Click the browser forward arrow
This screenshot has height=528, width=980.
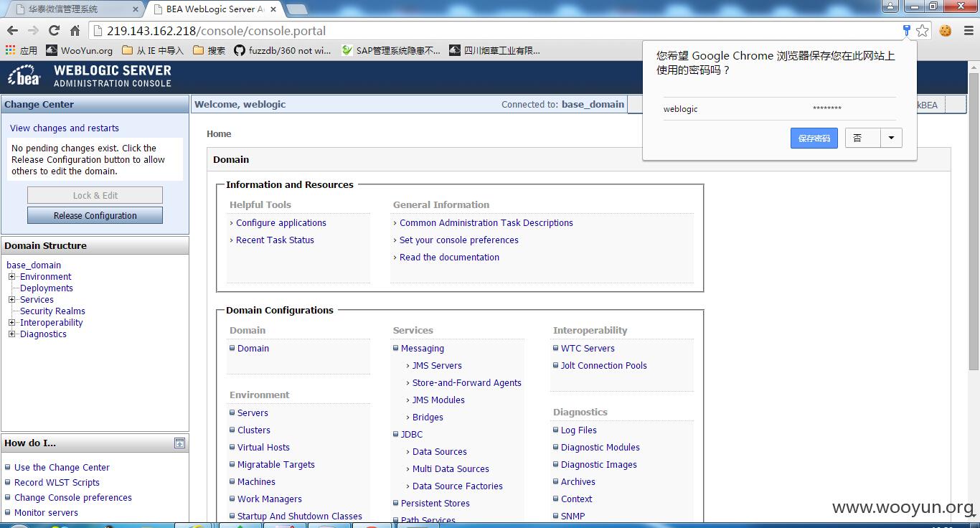33,30
